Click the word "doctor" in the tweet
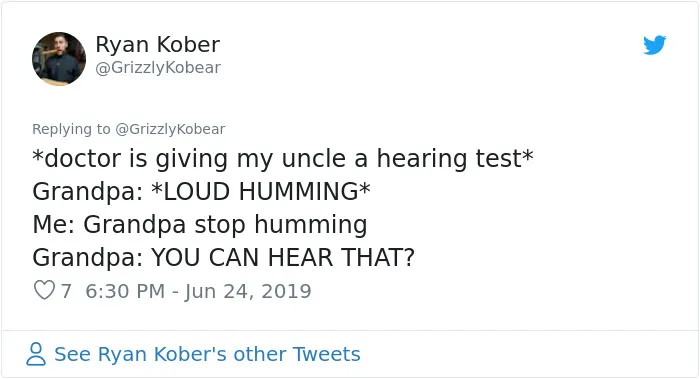The width and height of the screenshot is (700, 379). click(83, 159)
